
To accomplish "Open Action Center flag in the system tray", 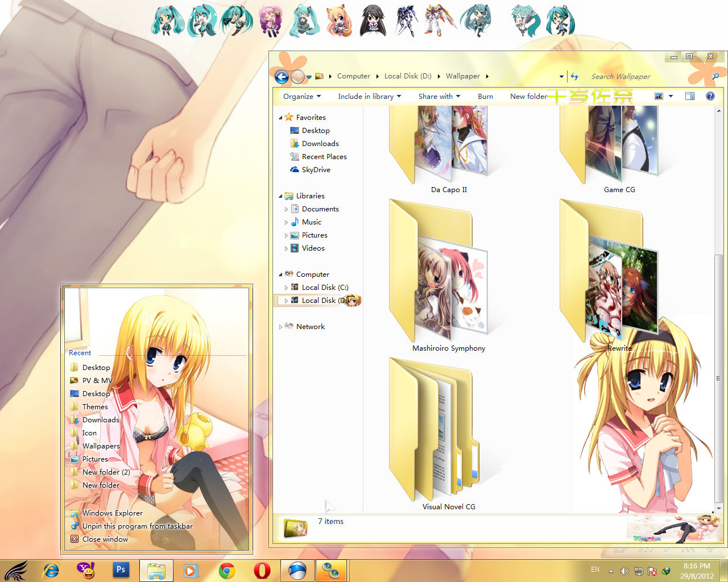I will pos(652,571).
